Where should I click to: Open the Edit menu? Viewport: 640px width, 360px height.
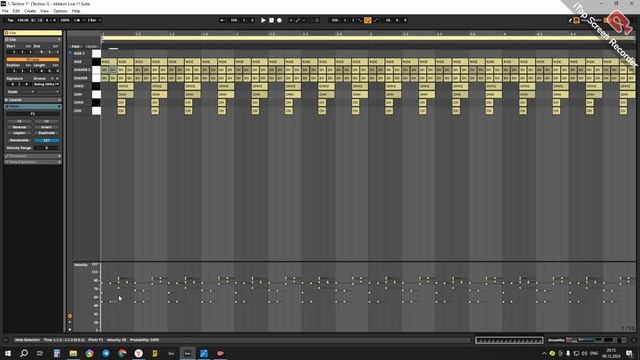pos(16,11)
